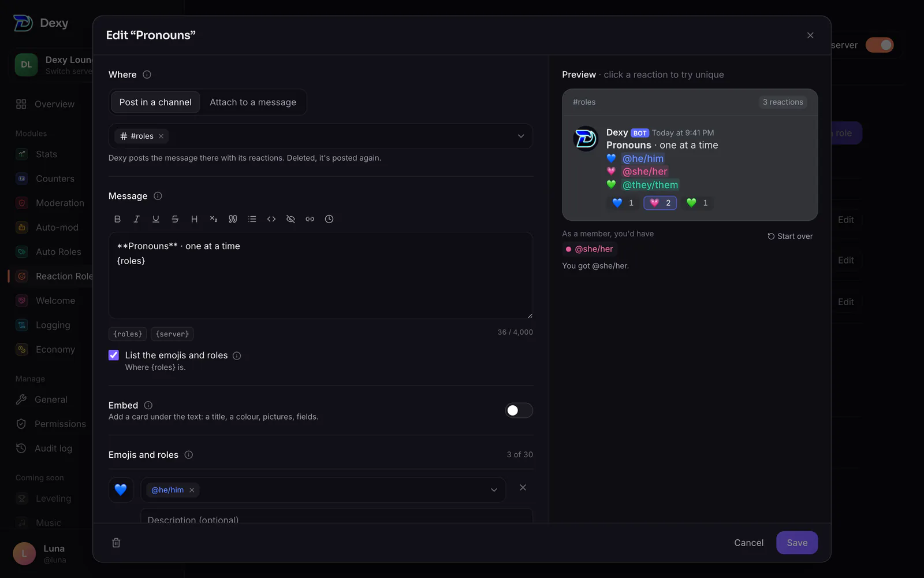This screenshot has width=924, height=578.
Task: Save the Pronouns reaction role
Action: pyautogui.click(x=797, y=543)
